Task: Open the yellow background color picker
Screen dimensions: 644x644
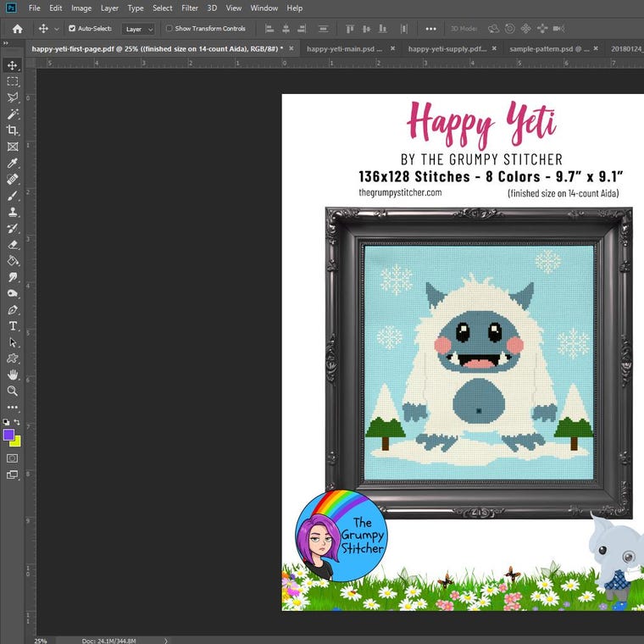Action: pos(16,442)
